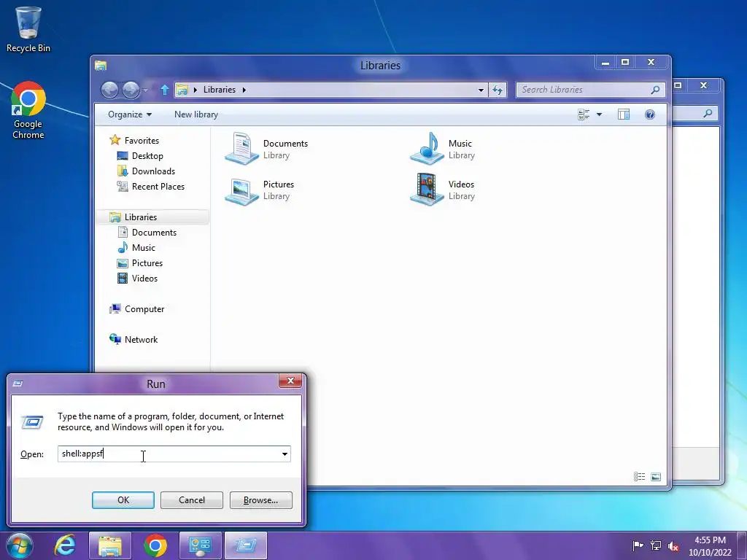Close the Run dialog

coord(290,381)
